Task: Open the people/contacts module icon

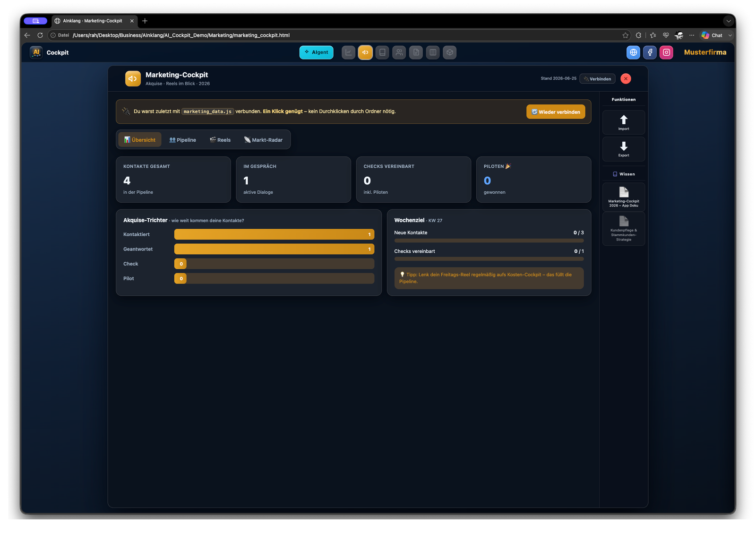Action: (399, 52)
